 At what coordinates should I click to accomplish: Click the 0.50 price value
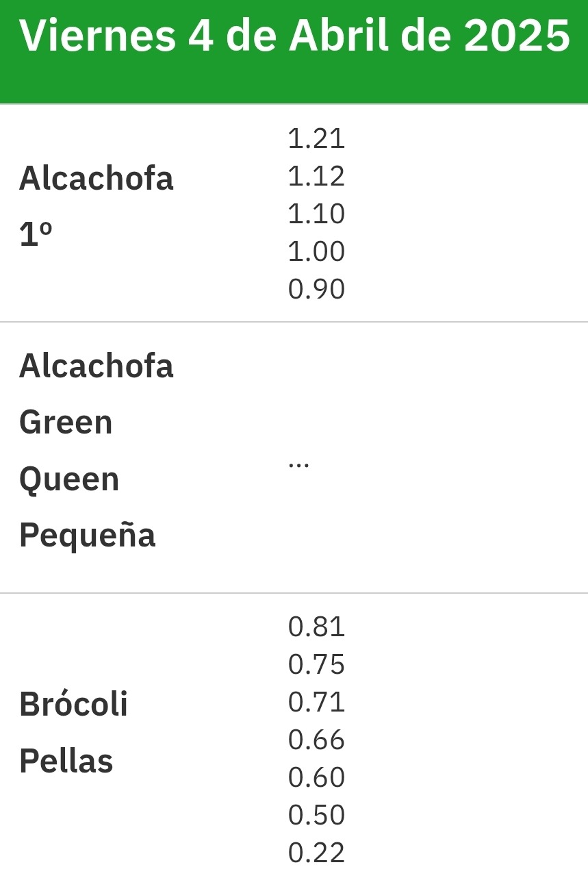[316, 815]
